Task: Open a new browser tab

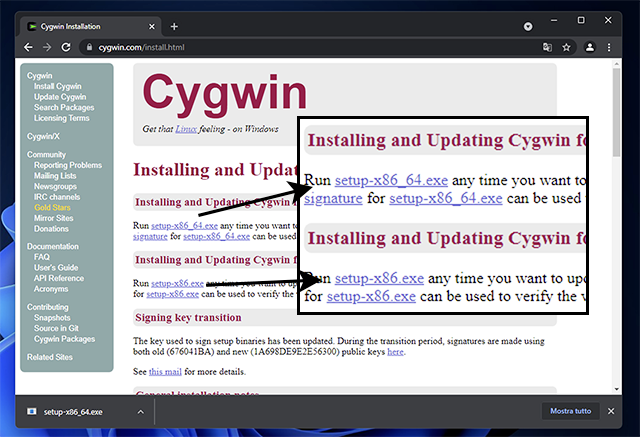Action: coord(174,26)
